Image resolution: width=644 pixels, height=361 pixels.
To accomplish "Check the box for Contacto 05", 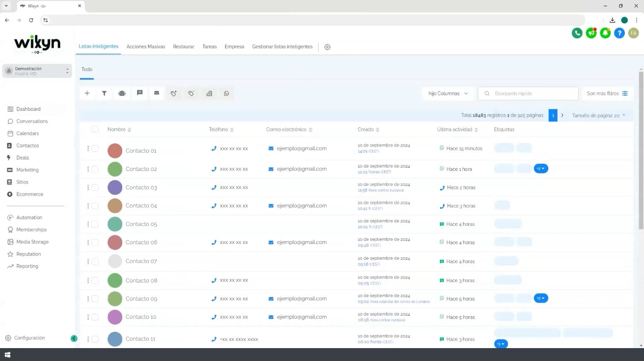I will click(95, 224).
